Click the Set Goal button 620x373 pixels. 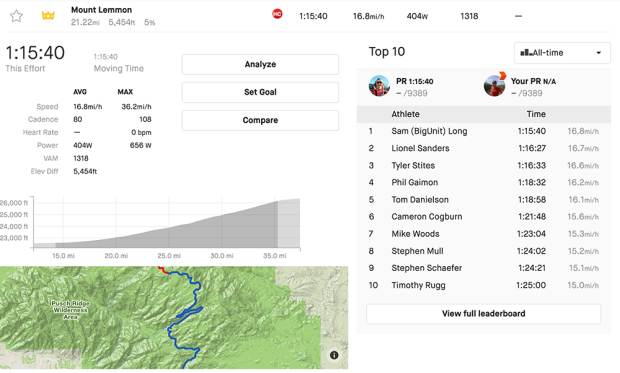click(x=260, y=92)
